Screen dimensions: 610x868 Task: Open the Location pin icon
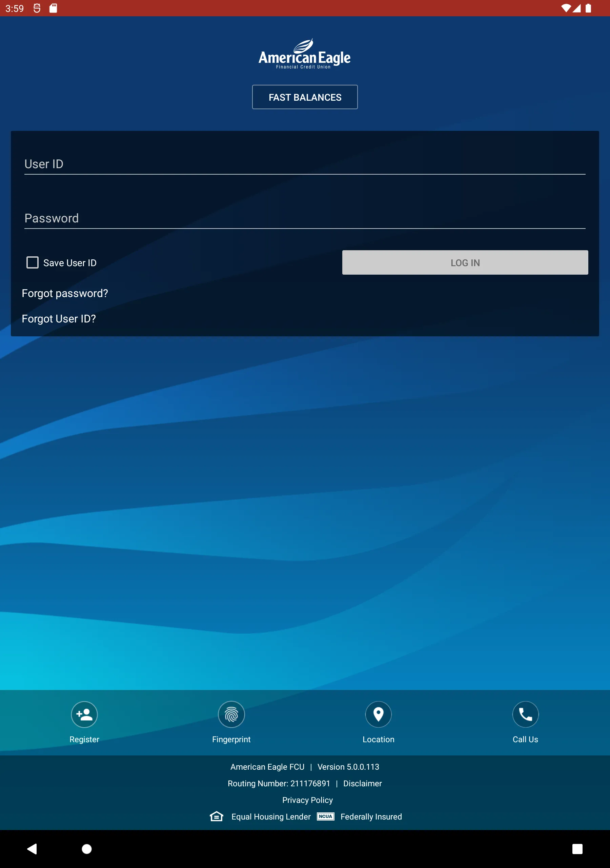click(x=378, y=714)
